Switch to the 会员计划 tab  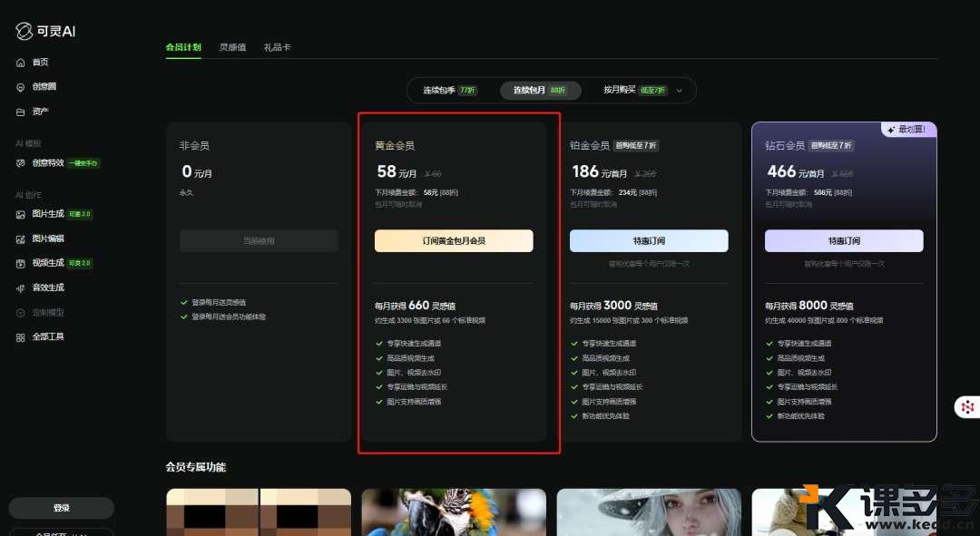click(x=183, y=47)
